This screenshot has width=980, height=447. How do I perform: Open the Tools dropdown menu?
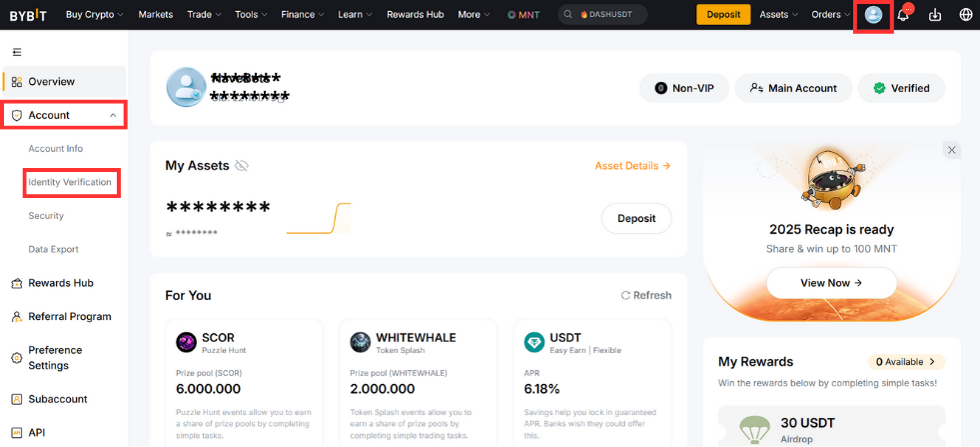tap(252, 14)
